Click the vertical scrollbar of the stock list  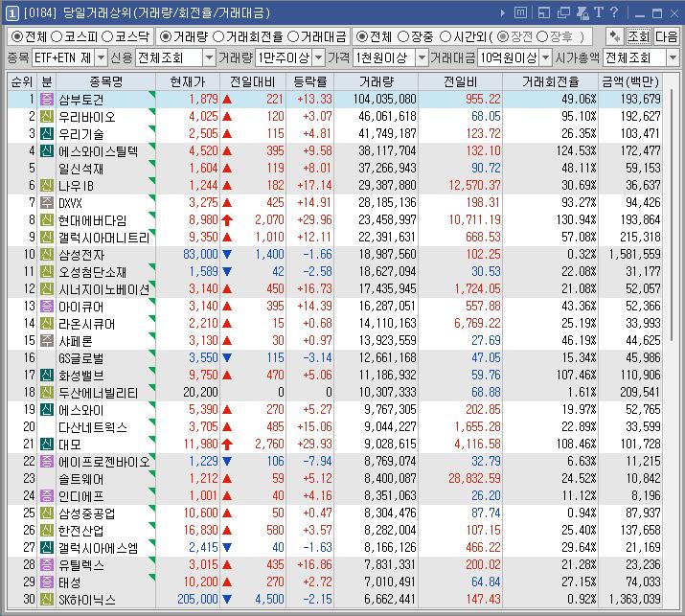click(x=671, y=214)
